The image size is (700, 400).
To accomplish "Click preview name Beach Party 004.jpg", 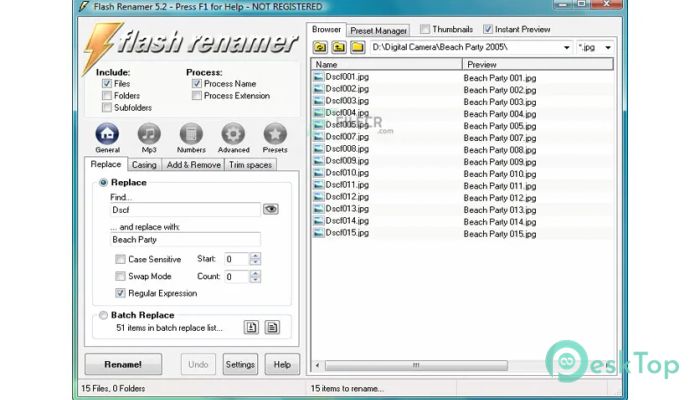I will [500, 114].
